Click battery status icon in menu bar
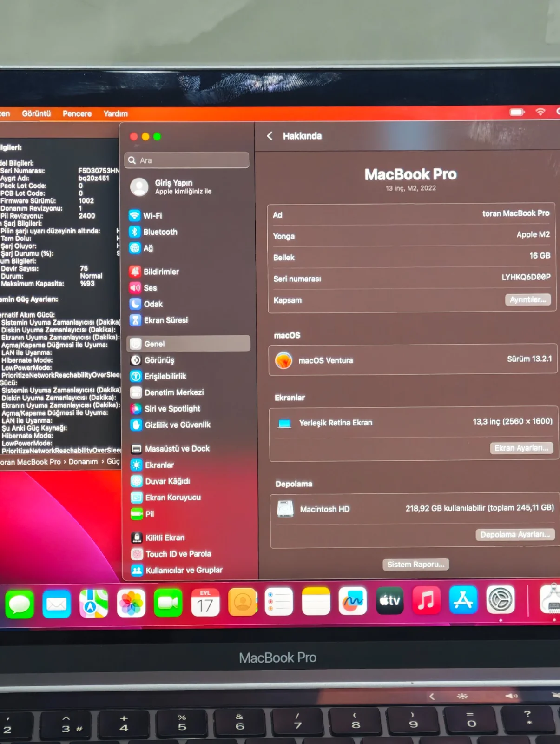 [x=517, y=112]
